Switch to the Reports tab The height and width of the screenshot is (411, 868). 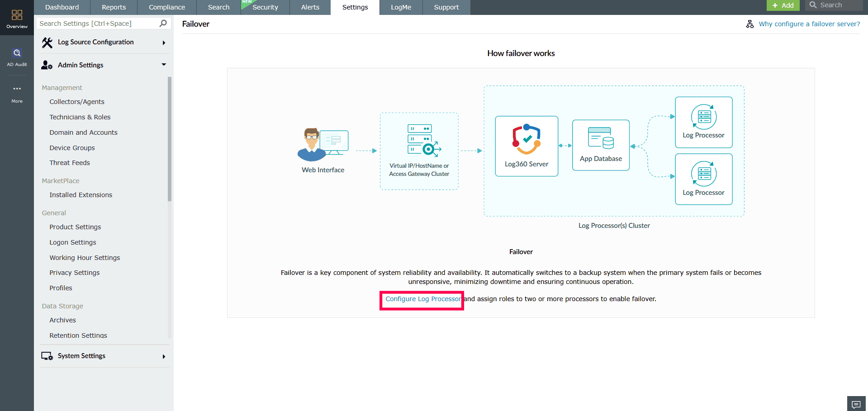point(114,7)
